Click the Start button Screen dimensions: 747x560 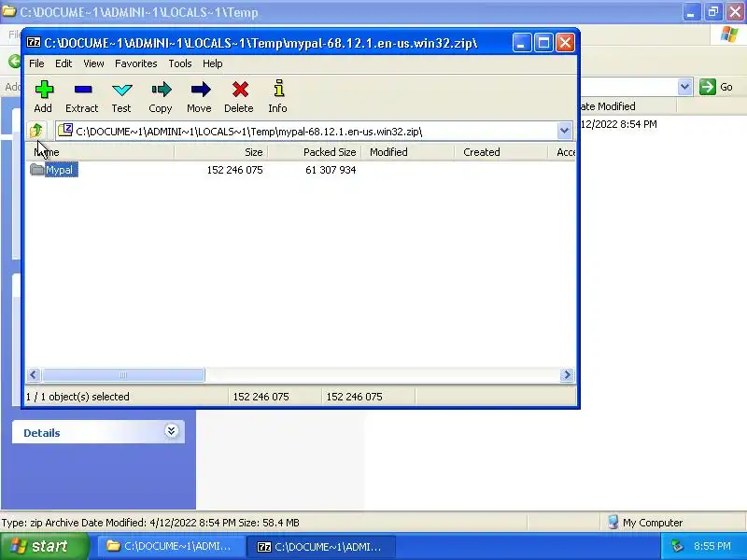coord(45,546)
